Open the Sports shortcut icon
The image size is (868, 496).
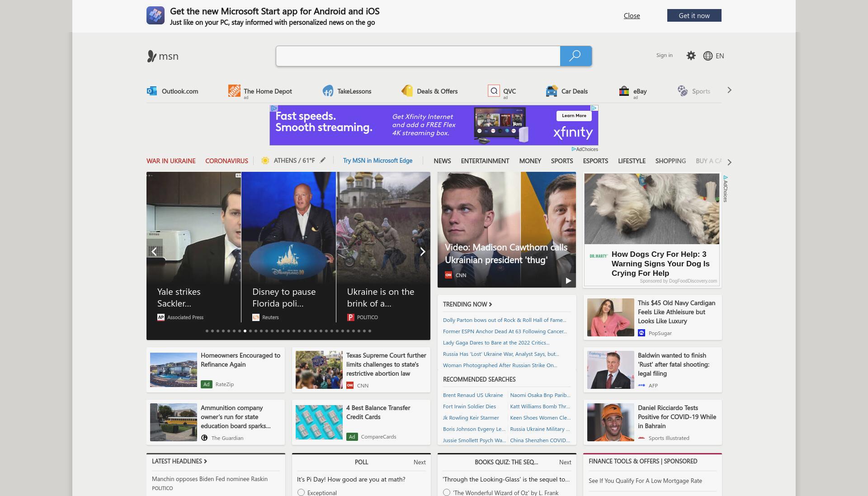pyautogui.click(x=683, y=91)
